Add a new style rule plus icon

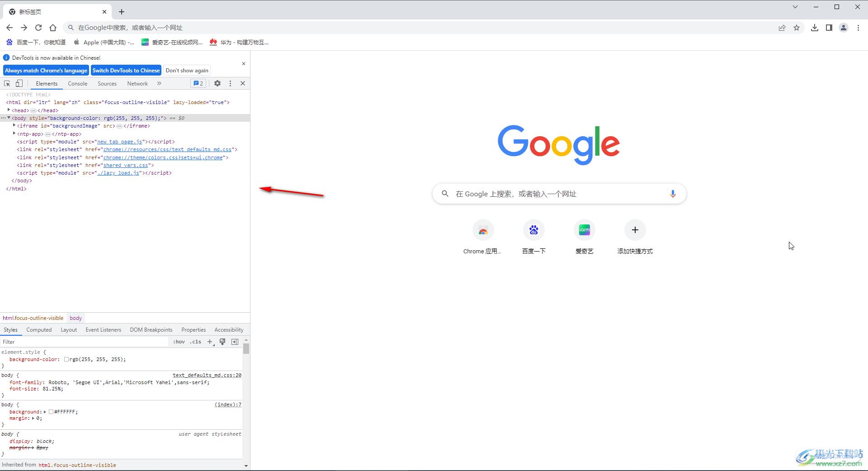coord(210,342)
